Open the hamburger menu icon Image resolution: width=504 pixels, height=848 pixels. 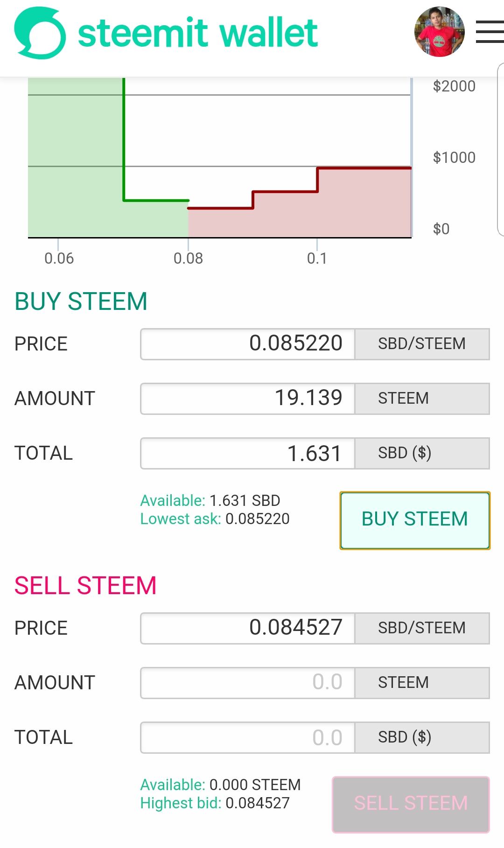[490, 32]
